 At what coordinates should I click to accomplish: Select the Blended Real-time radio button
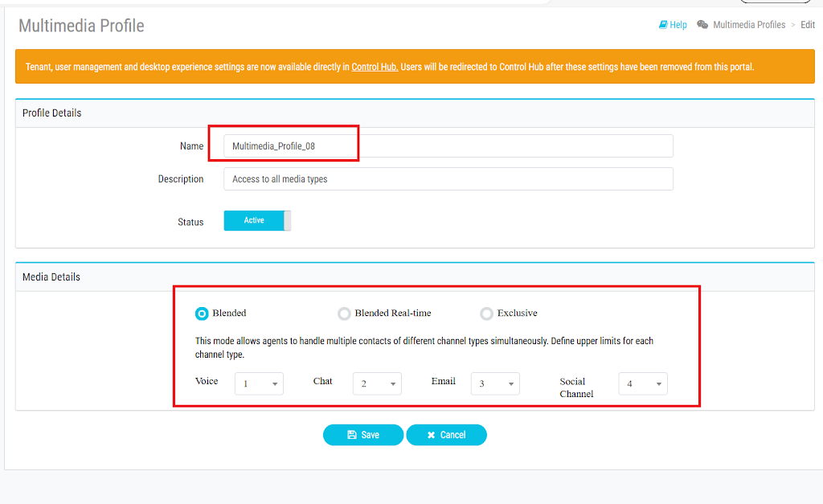pyautogui.click(x=344, y=313)
